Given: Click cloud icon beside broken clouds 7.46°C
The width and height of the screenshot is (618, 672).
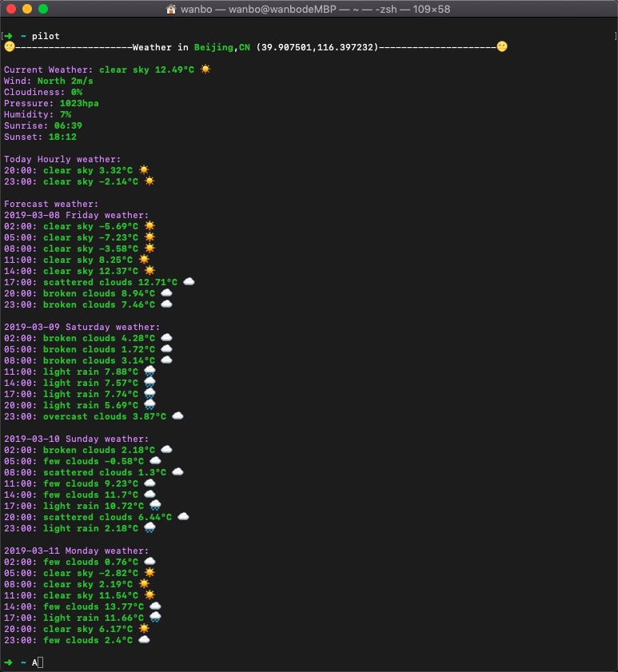Looking at the screenshot, I should pos(166,304).
